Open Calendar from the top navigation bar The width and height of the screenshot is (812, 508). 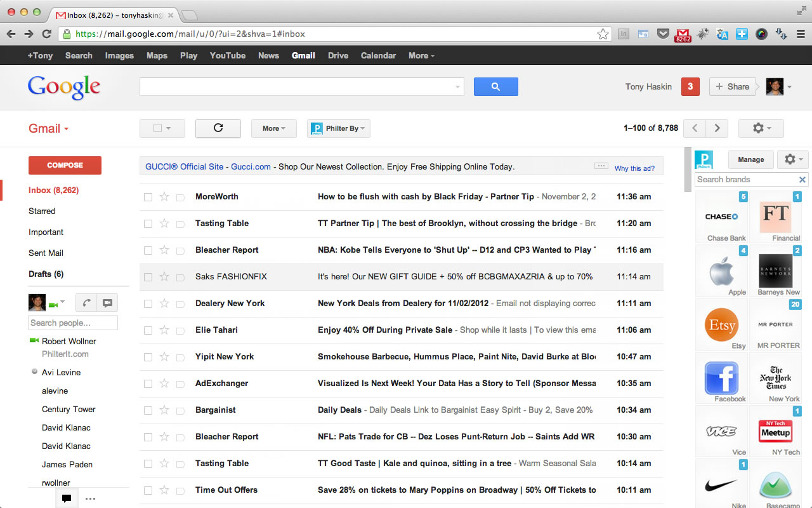pyautogui.click(x=378, y=55)
